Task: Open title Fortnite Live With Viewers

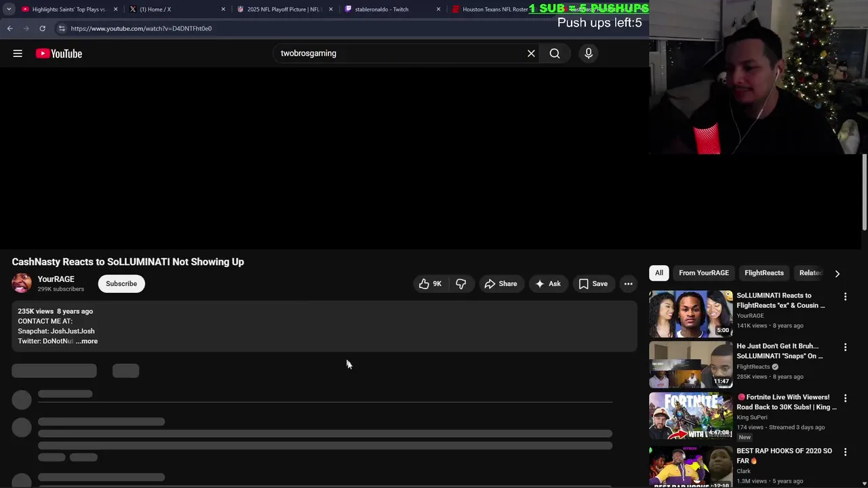Action: point(787,402)
